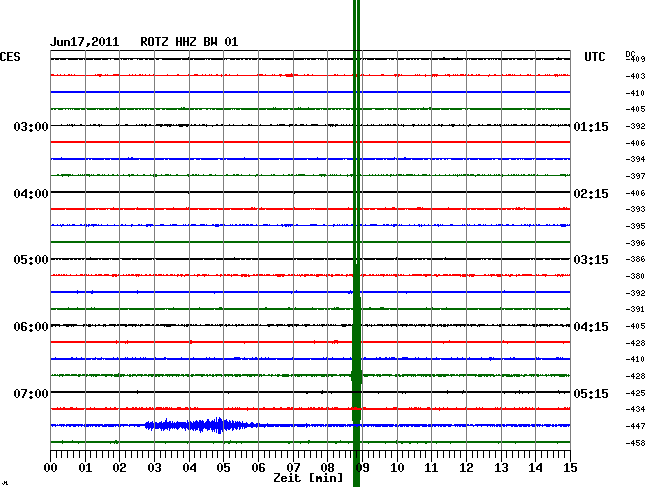
Task: Select the DC offset value -425
Action: coord(635,393)
